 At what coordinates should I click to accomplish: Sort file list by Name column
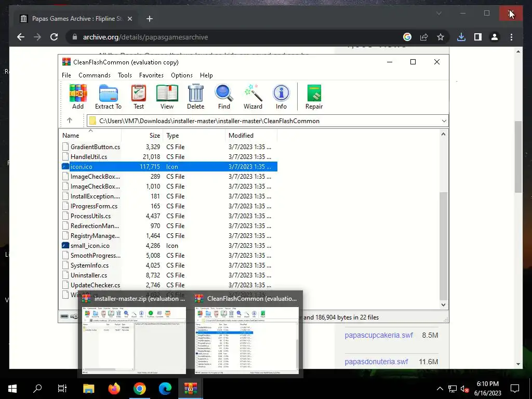pyautogui.click(x=90, y=136)
